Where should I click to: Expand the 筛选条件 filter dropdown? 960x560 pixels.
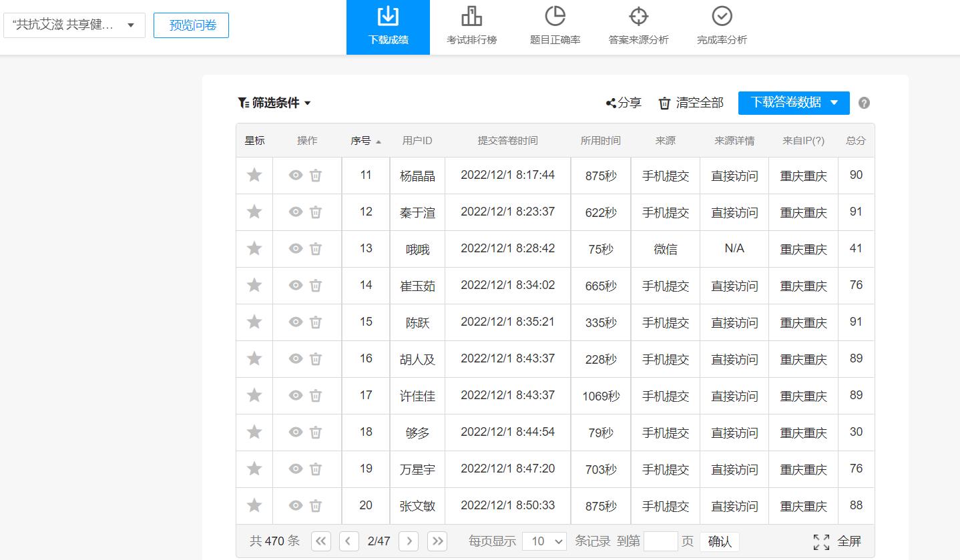[274, 103]
